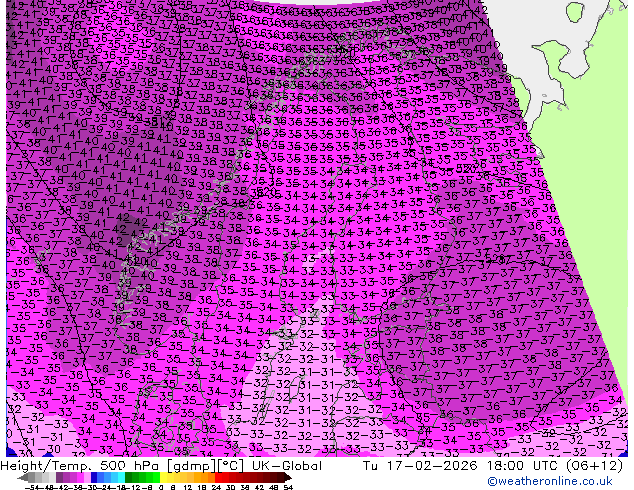Click the UK-Global model label
634x490 pixels.
287,466
